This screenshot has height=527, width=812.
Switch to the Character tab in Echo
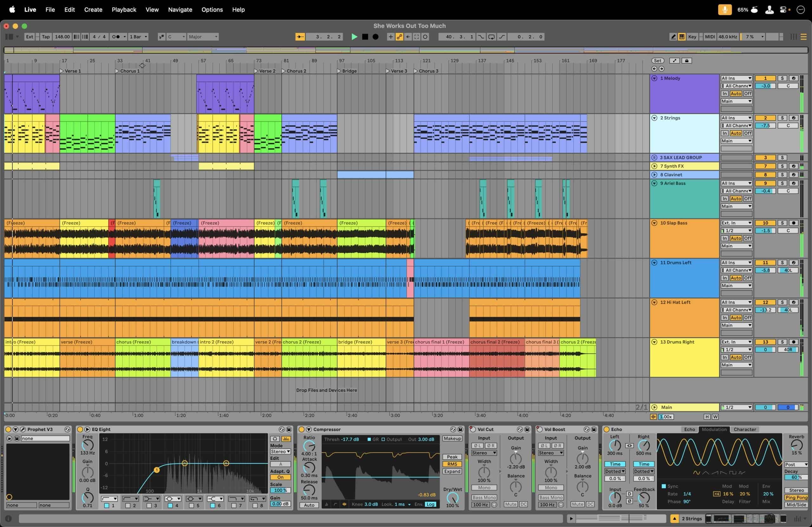pos(745,429)
